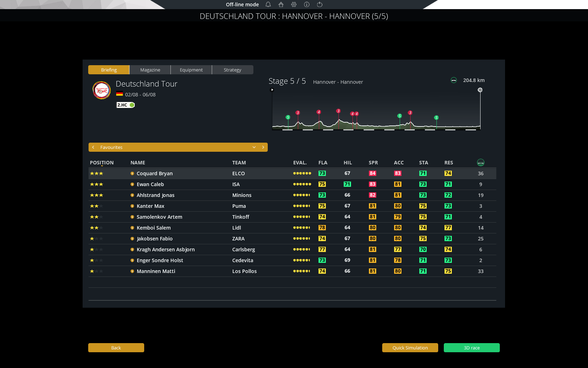The width and height of the screenshot is (588, 368).
Task: Select rider Kragh Andersen Asbjorn
Action: [x=166, y=250]
